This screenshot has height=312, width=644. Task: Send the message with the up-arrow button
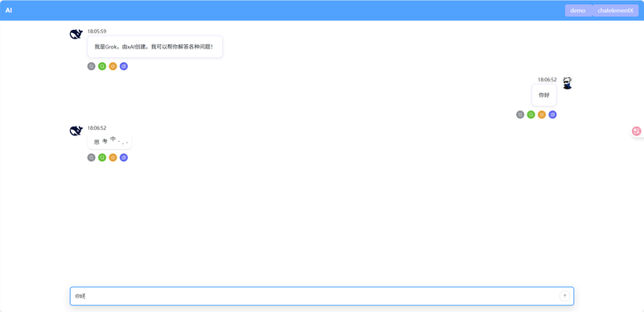click(565, 296)
